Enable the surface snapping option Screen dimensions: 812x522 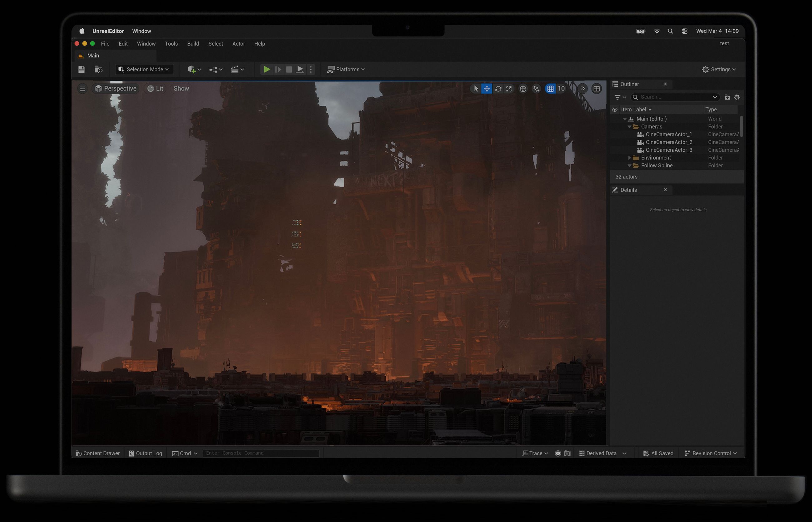[536, 89]
